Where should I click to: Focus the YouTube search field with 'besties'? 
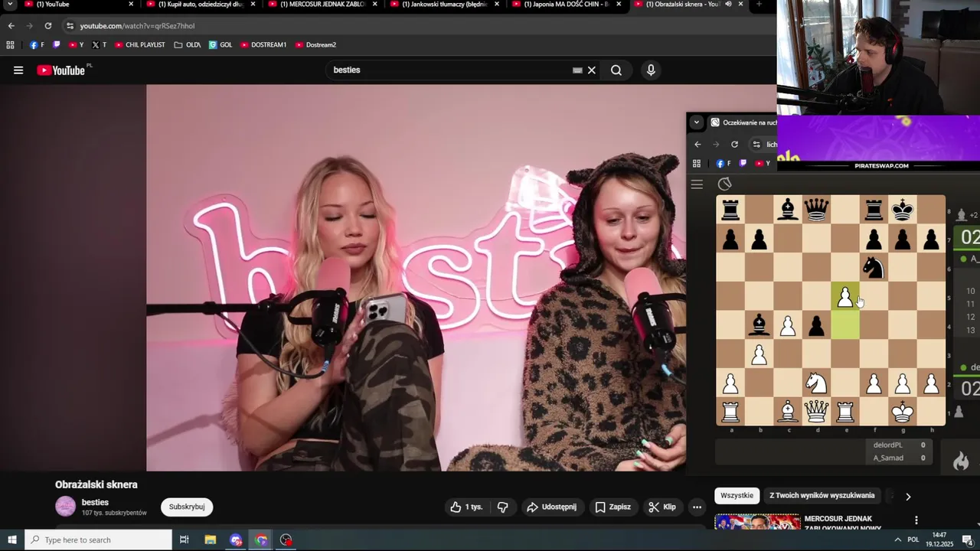pos(452,70)
